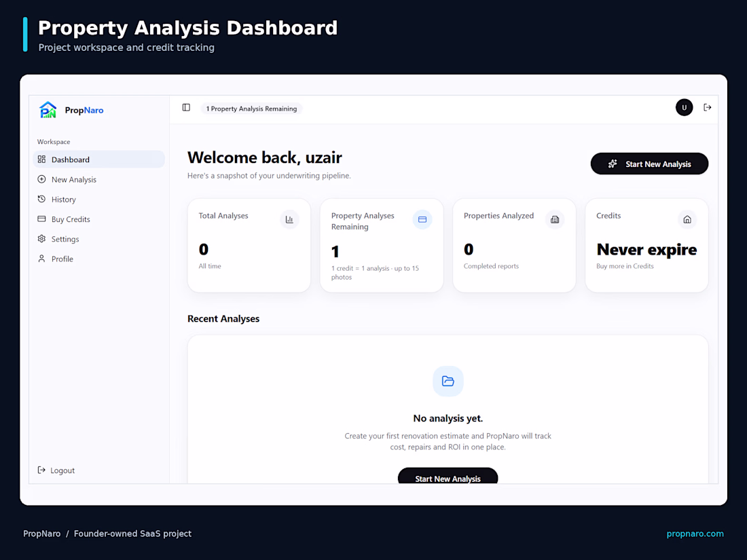Open Settings from the sidebar
The height and width of the screenshot is (560, 747).
pos(98,239)
